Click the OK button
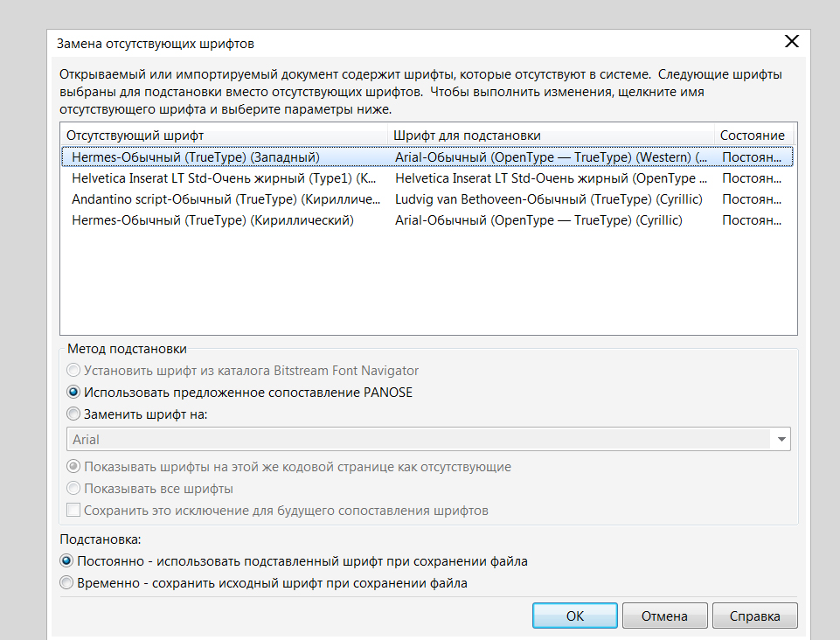The height and width of the screenshot is (640, 840). coord(575,616)
